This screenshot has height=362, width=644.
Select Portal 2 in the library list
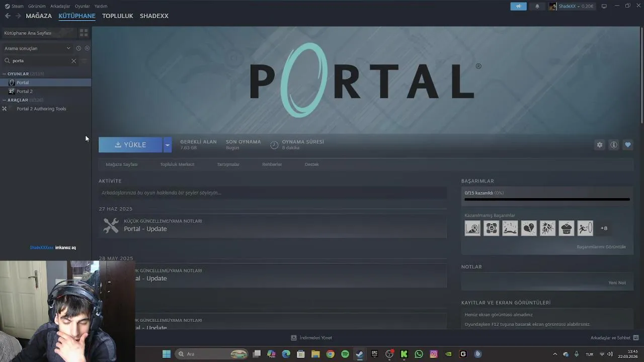[x=45, y=92]
